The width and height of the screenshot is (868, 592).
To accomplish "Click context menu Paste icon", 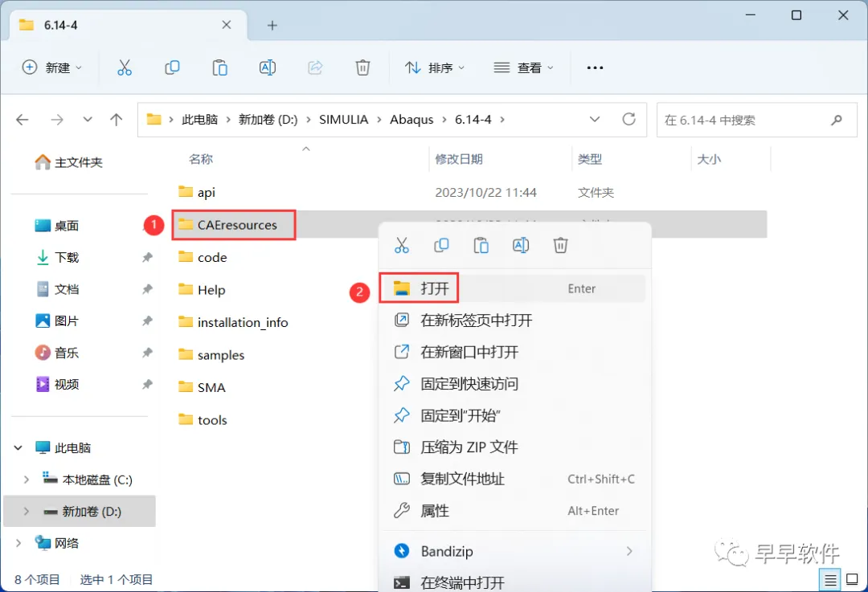I will point(481,245).
